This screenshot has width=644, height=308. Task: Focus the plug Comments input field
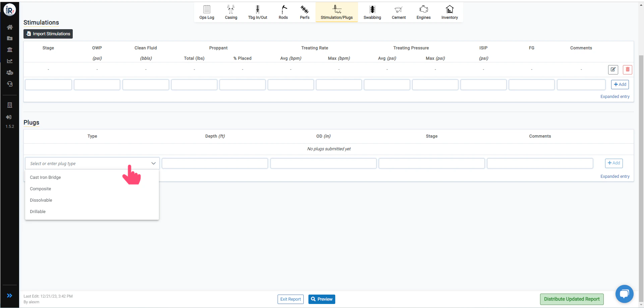tap(540, 163)
